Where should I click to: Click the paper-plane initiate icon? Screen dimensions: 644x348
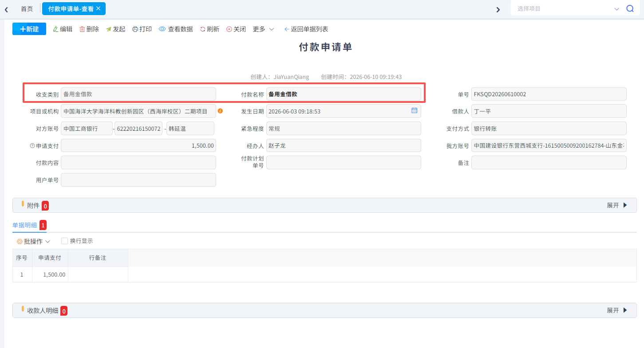click(x=109, y=29)
